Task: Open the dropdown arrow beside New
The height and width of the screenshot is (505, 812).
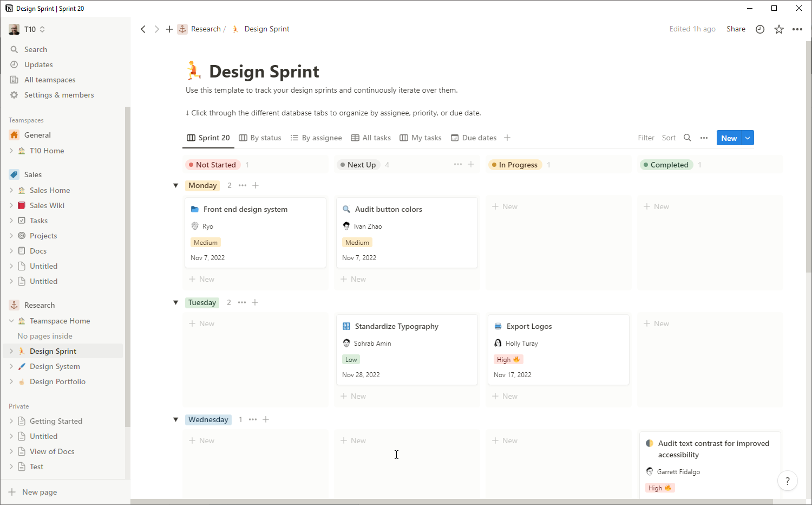Action: [748, 138]
